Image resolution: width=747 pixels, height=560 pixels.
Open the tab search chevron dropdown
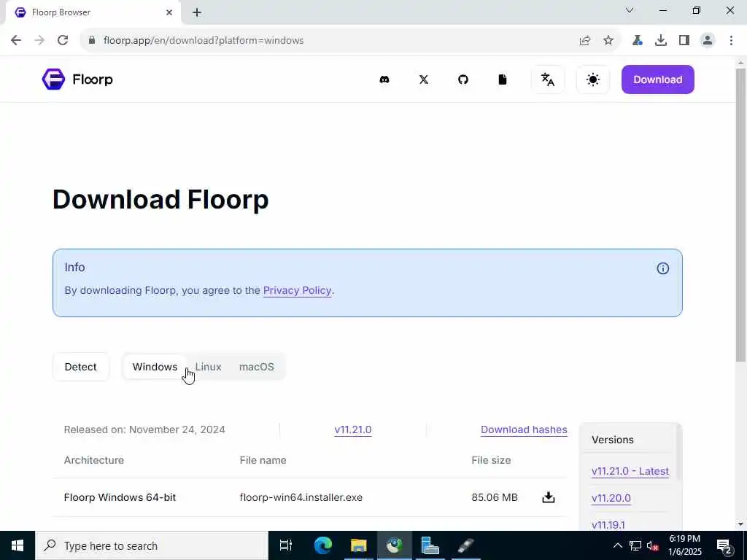point(630,10)
